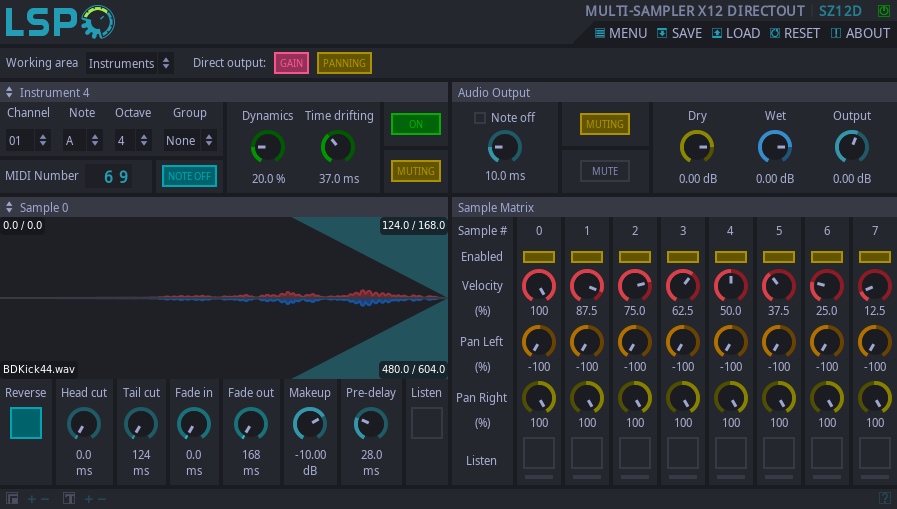Click the Makeup gain knob
Screen dimensions: 897x509
pos(309,424)
